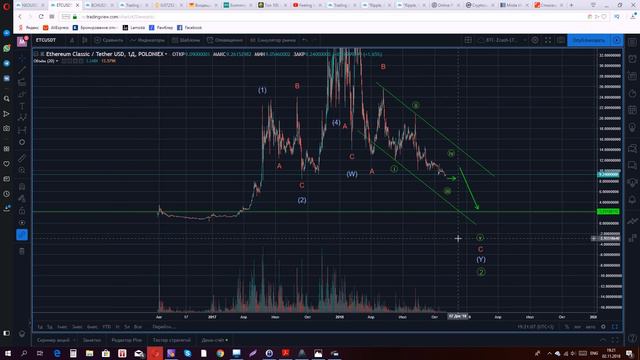The height and width of the screenshot is (360, 640).
Task: Open the watchlist panel in right sidebar
Action: click(x=632, y=42)
